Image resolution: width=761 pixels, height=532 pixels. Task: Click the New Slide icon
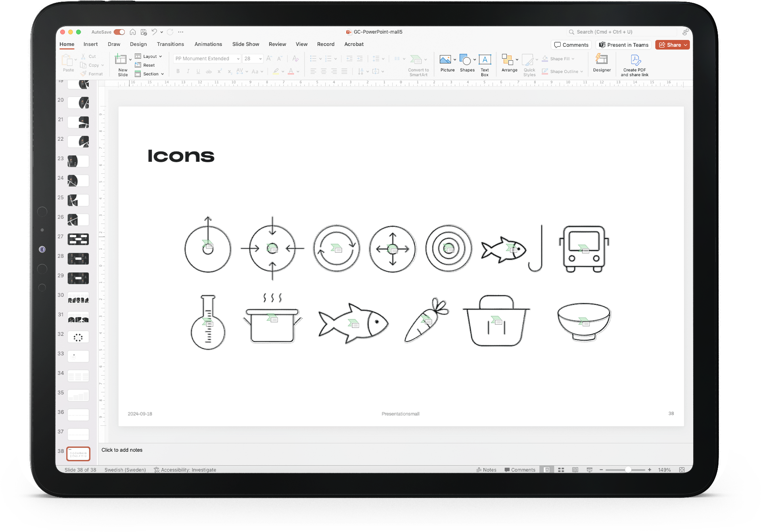[x=121, y=59]
